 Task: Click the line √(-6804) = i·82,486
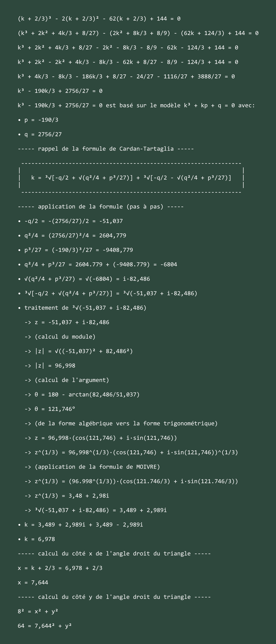coord(84,279)
